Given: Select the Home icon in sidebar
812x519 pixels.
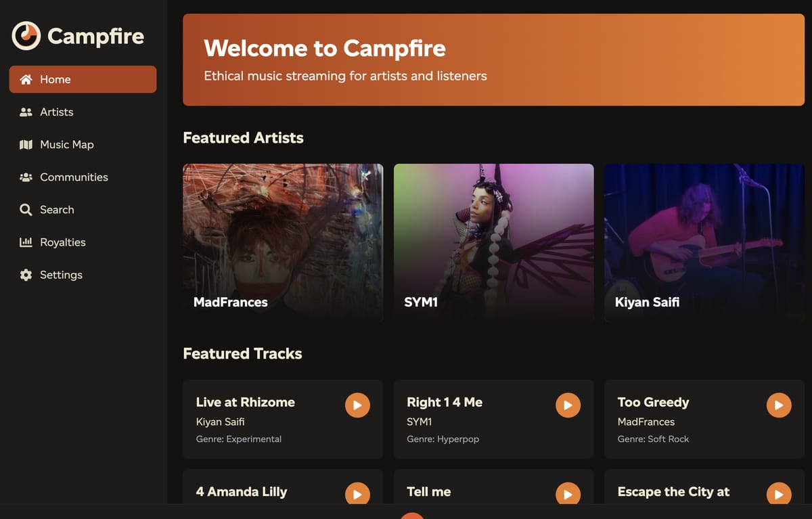Looking at the screenshot, I should point(25,79).
